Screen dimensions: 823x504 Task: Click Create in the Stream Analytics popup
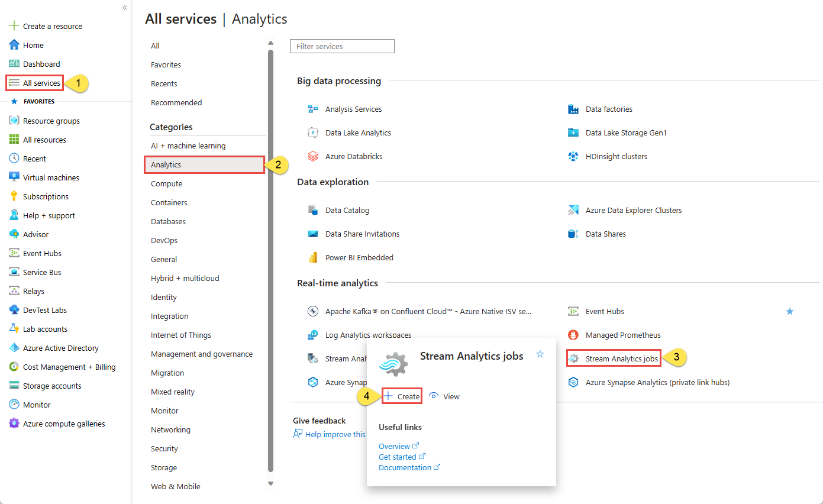[402, 396]
